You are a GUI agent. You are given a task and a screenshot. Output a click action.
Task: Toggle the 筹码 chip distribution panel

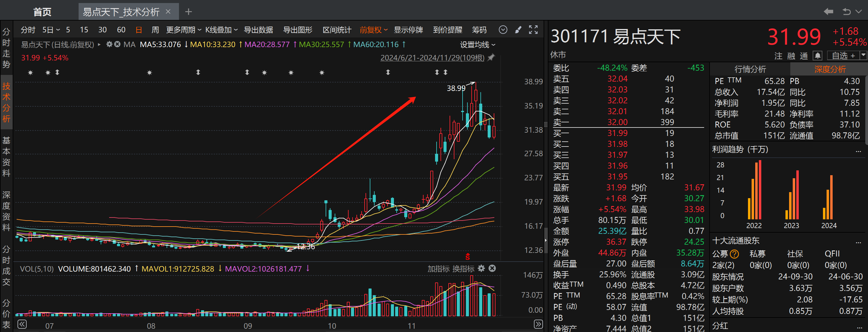(479, 30)
